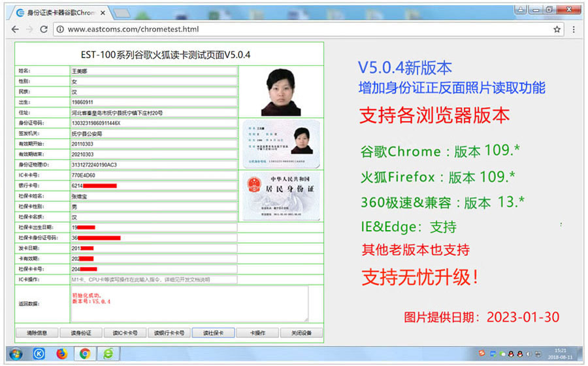Reload the page with the refresh icon
Viewport: 588px width, 366px height.
[x=44, y=29]
